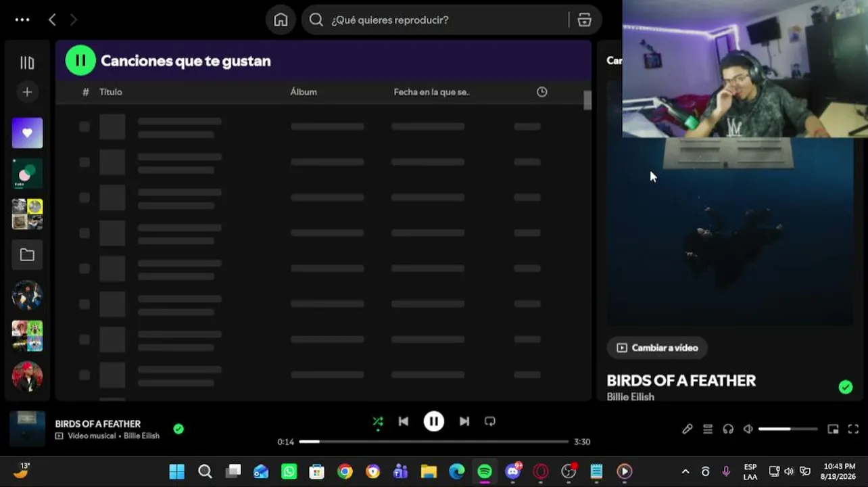Image resolution: width=868 pixels, height=487 pixels.
Task: Open Windows Search from the taskbar
Action: [x=205, y=471]
